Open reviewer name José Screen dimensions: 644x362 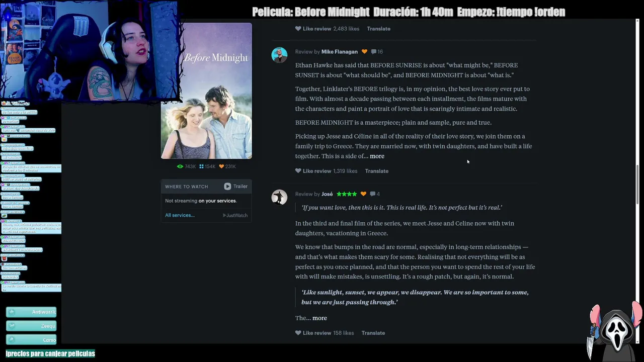click(327, 194)
